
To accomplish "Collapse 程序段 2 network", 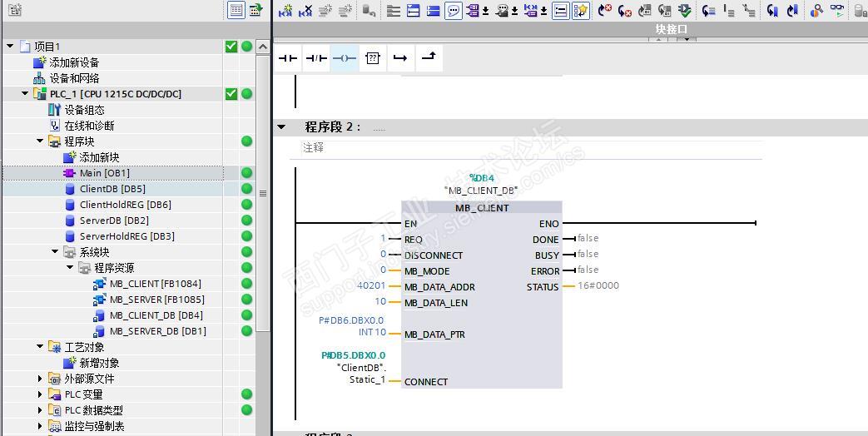I will tap(281, 127).
